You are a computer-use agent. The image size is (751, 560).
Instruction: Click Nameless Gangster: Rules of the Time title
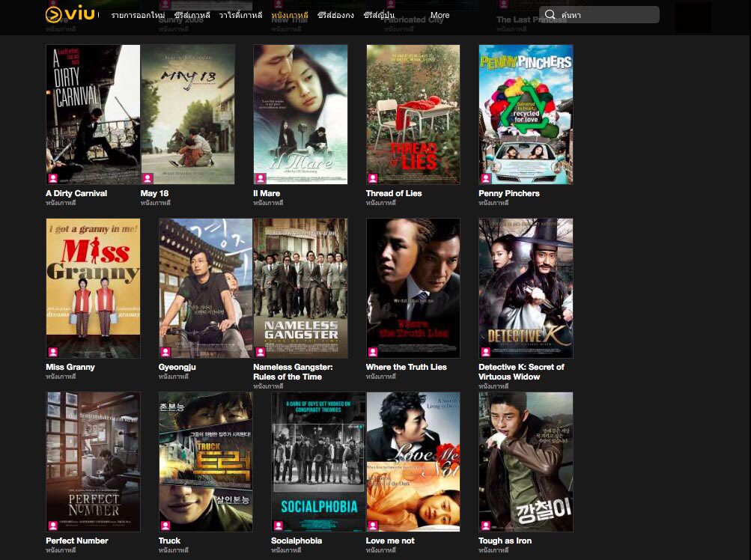click(x=293, y=372)
